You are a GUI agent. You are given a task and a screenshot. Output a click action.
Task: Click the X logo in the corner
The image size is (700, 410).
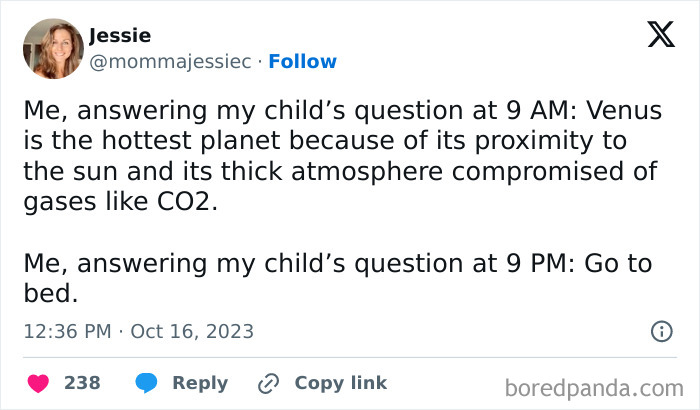click(660, 35)
